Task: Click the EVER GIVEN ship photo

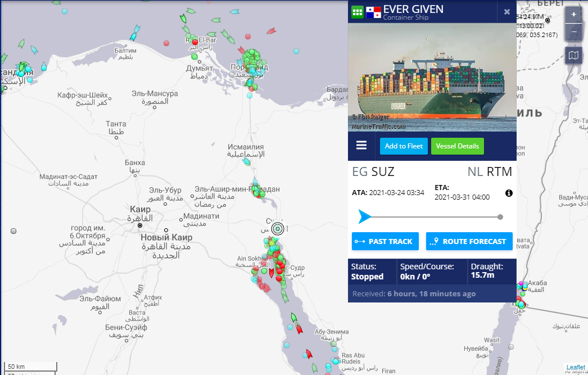Action: 432,77
